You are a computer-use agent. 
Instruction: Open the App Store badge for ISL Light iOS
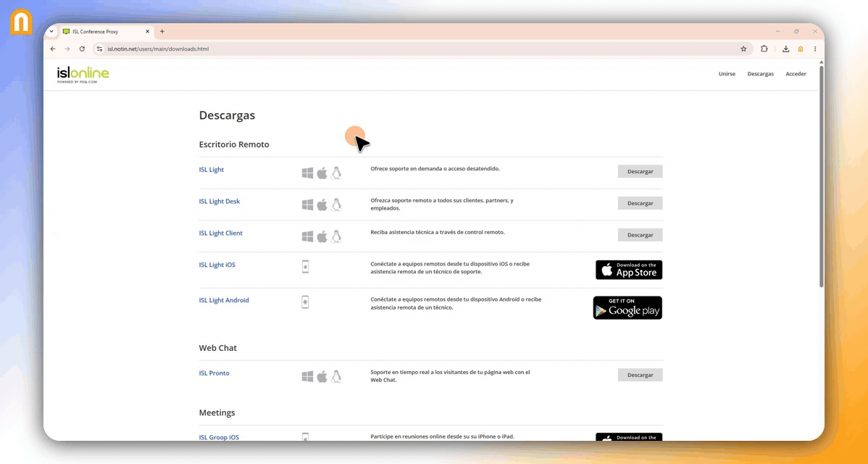point(629,270)
